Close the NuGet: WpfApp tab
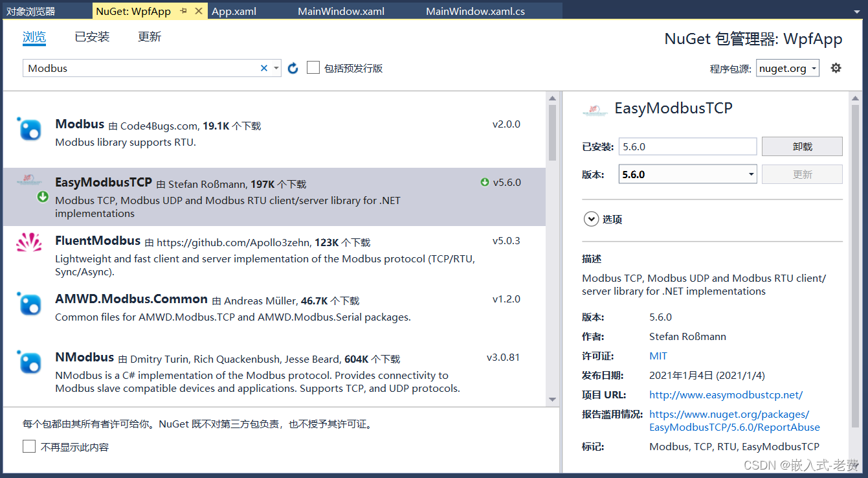 pyautogui.click(x=199, y=11)
